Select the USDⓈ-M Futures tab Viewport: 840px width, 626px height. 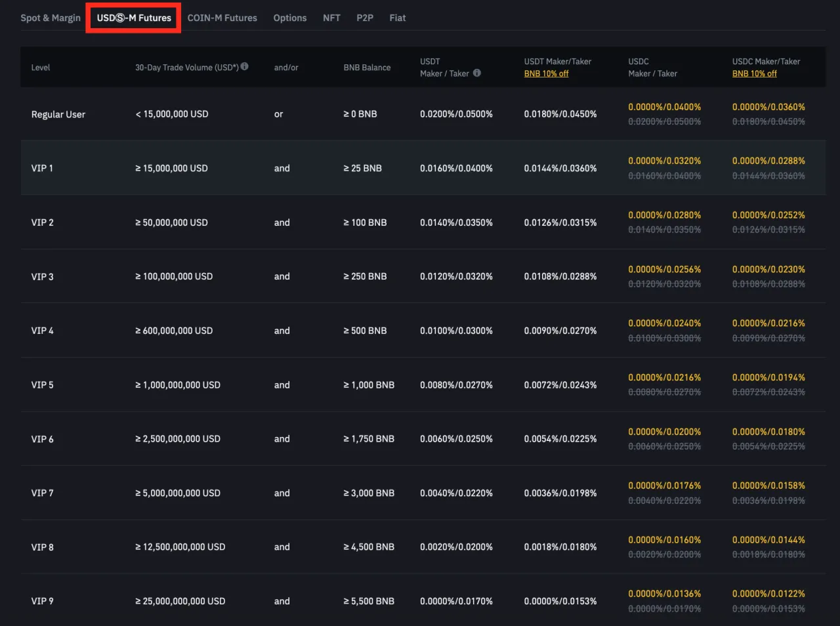click(x=134, y=18)
